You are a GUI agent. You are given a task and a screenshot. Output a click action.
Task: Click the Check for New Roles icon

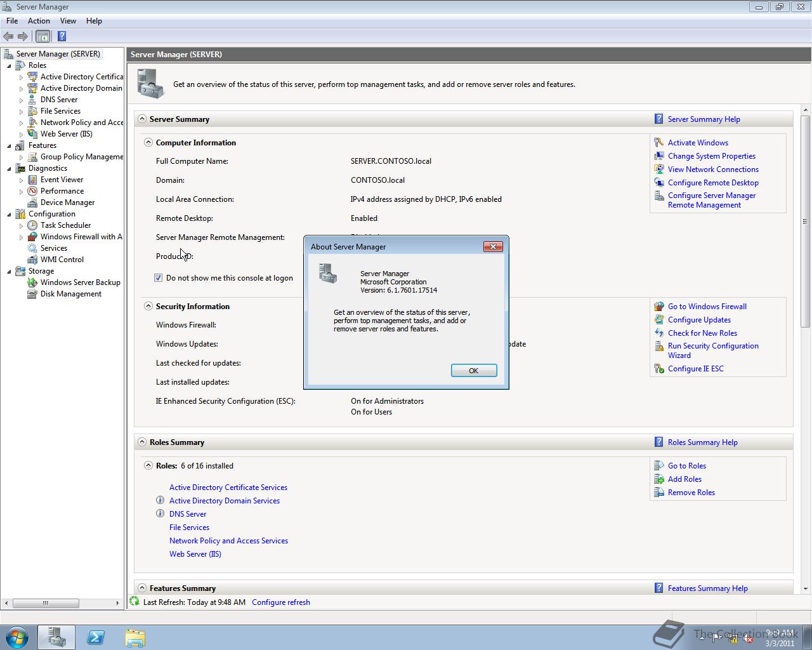coord(659,333)
